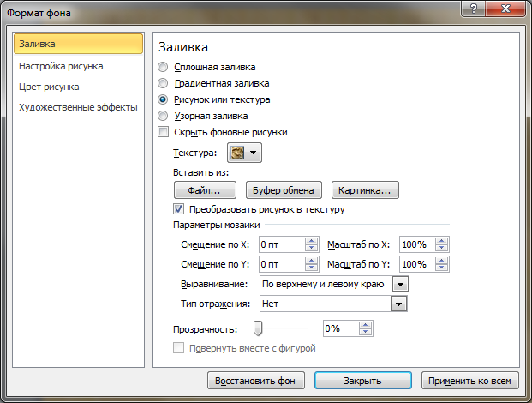Image resolution: width=532 pixels, height=403 pixels.
Task: Click Применить ко всем button
Action: 470,381
